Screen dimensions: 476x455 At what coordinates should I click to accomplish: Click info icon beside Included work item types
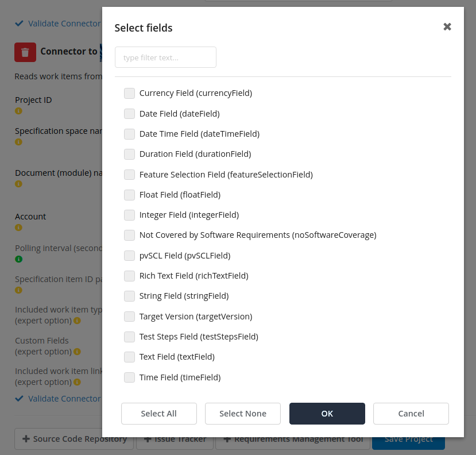point(77,321)
